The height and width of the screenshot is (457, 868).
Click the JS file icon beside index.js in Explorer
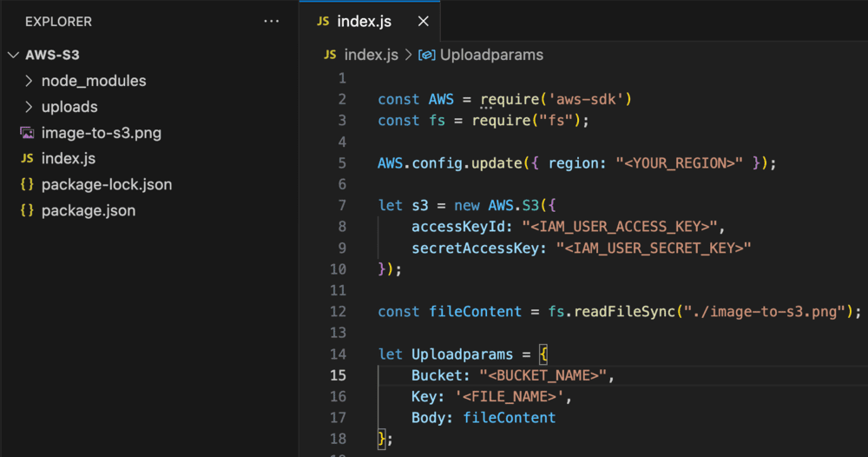tap(27, 159)
